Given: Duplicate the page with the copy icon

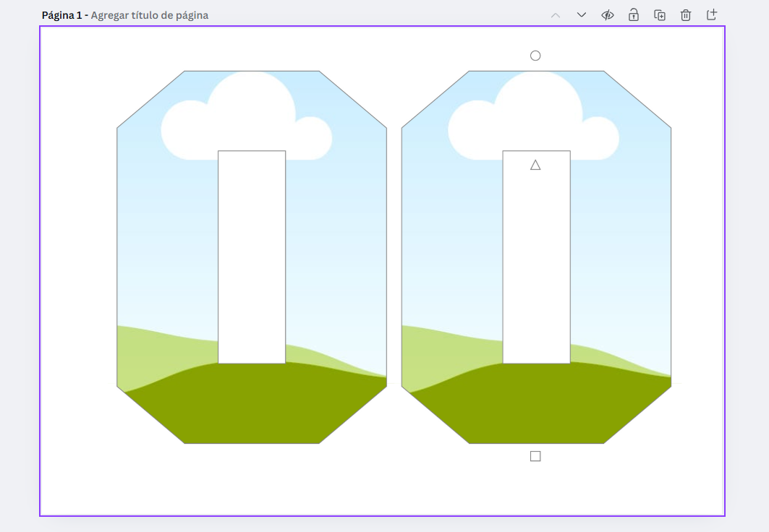Looking at the screenshot, I should [x=660, y=15].
